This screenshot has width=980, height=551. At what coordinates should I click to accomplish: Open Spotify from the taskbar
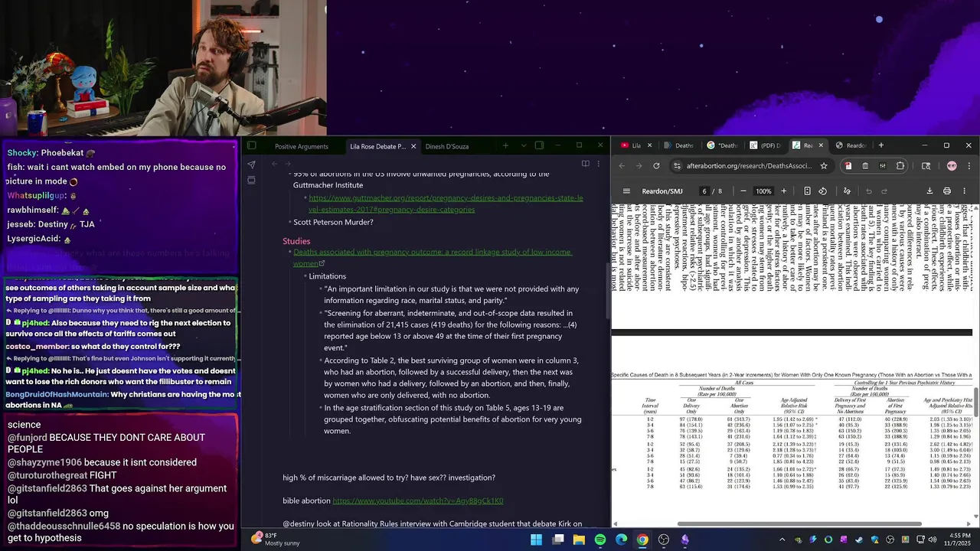(599, 540)
